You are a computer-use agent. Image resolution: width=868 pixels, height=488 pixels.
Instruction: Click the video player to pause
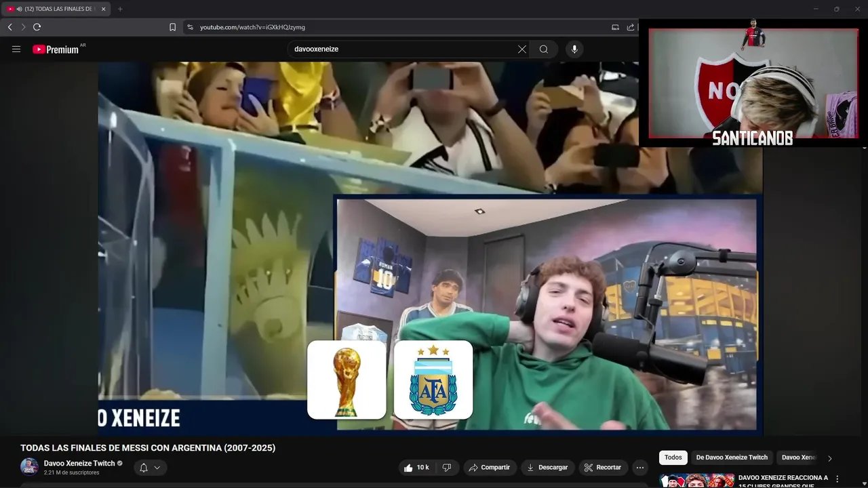(431, 248)
